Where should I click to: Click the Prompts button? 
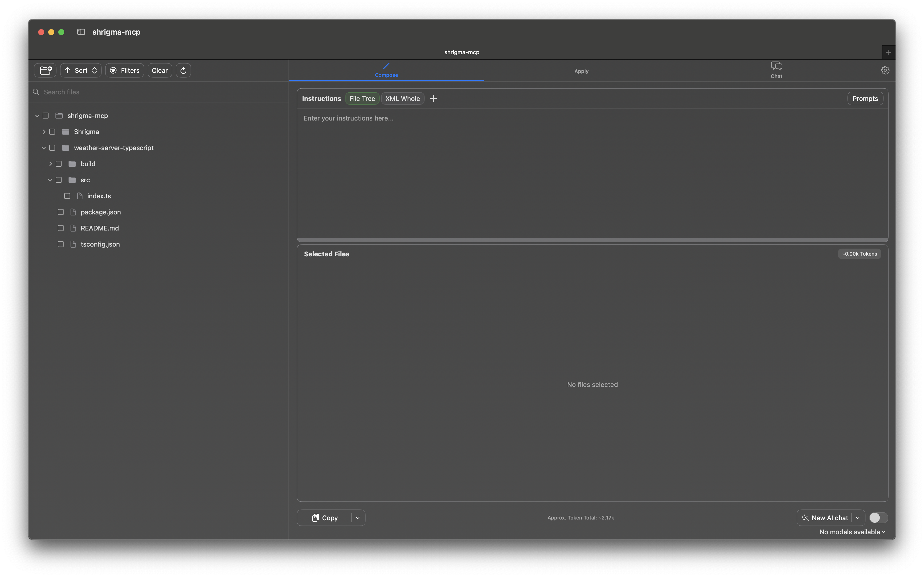865,98
